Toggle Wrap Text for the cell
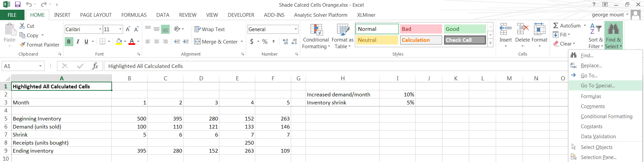 coord(210,29)
